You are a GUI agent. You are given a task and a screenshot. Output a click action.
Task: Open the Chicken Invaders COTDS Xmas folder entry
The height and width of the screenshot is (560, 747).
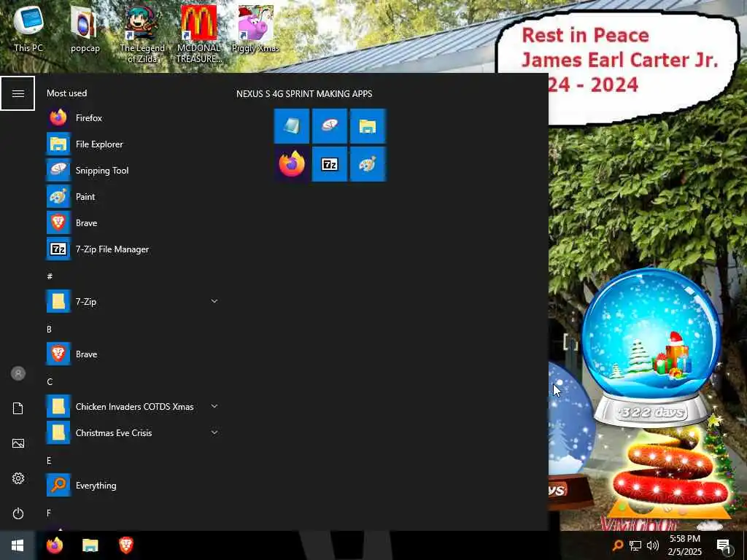(x=133, y=406)
